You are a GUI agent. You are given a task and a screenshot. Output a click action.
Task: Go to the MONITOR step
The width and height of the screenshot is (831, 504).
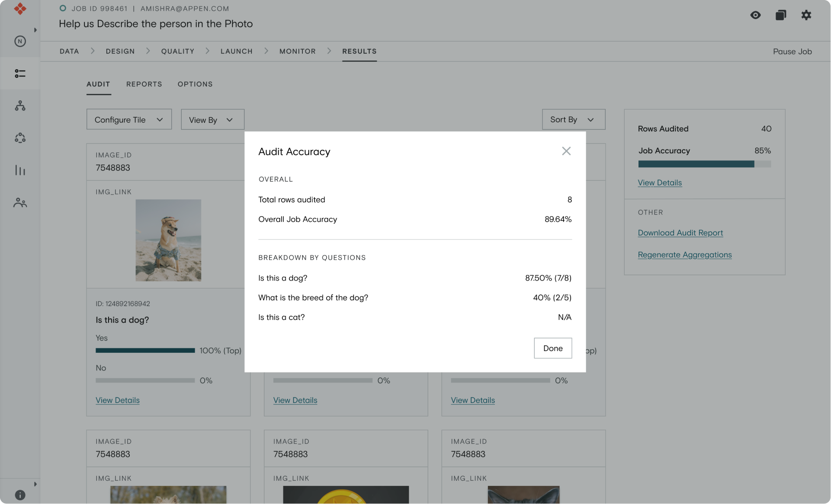(x=298, y=51)
